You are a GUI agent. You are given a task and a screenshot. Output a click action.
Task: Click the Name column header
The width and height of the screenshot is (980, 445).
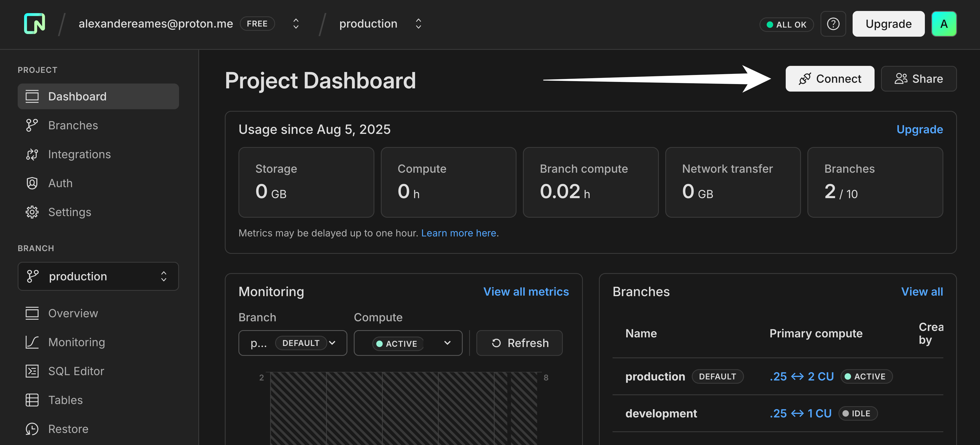coord(641,333)
